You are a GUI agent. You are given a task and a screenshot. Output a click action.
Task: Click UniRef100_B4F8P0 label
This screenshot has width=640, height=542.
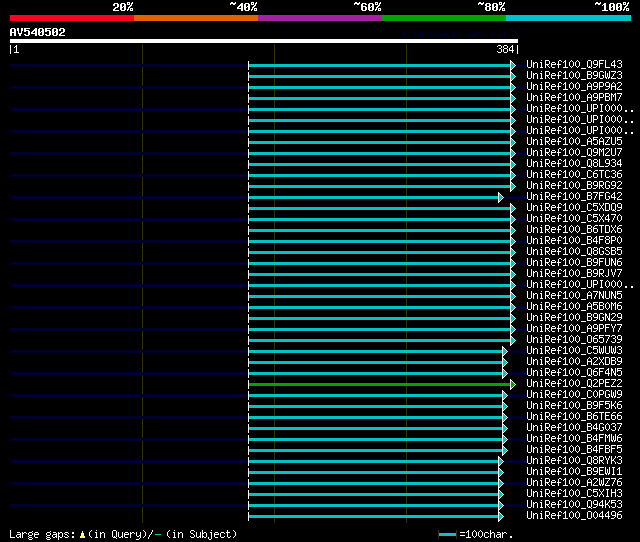point(574,241)
